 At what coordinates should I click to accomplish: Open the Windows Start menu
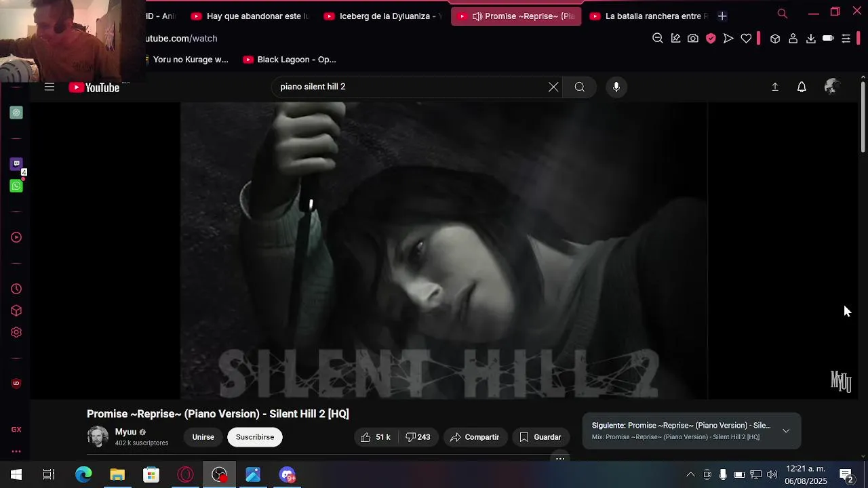pyautogui.click(x=16, y=474)
